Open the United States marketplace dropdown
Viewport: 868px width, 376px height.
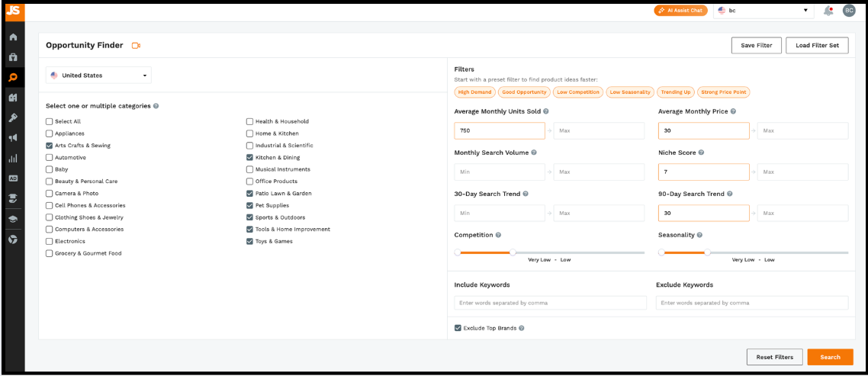[x=98, y=76]
